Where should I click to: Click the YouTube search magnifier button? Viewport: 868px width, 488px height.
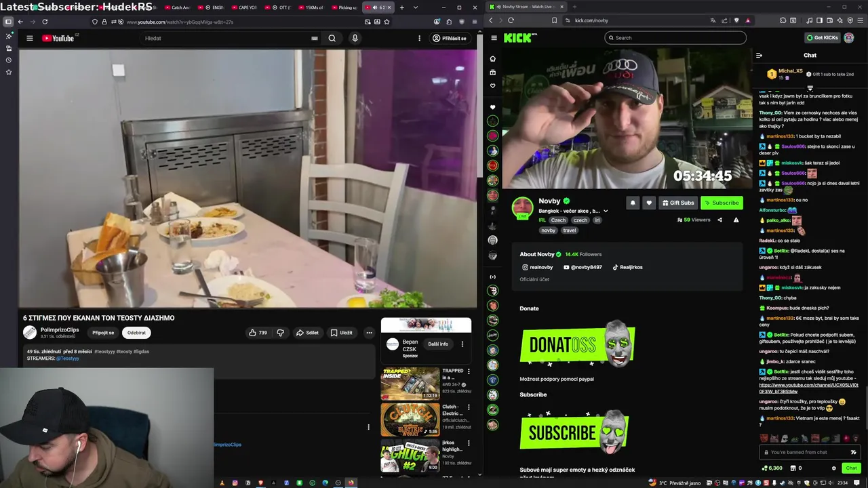332,38
